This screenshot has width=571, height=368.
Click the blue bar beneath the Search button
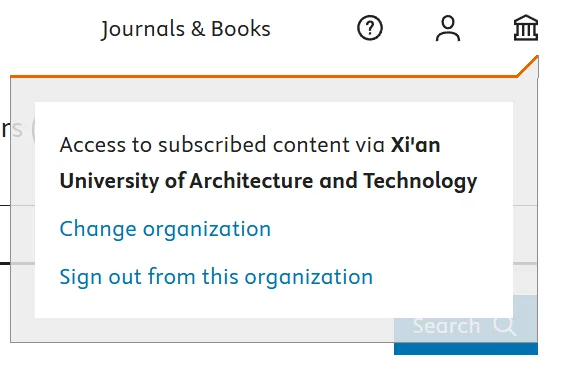pos(466,349)
